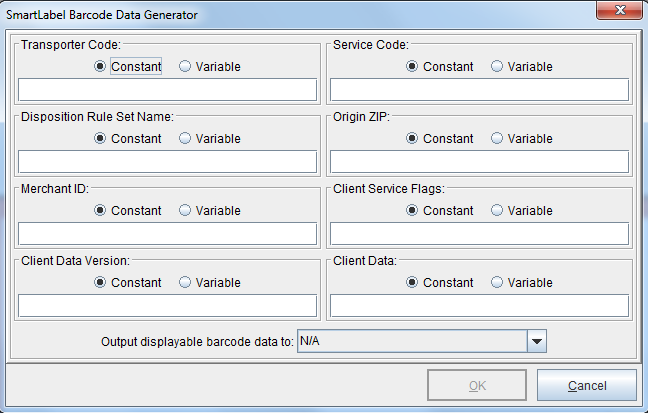Choose Variable for Client Data Version
The height and width of the screenshot is (413, 648).
click(186, 283)
